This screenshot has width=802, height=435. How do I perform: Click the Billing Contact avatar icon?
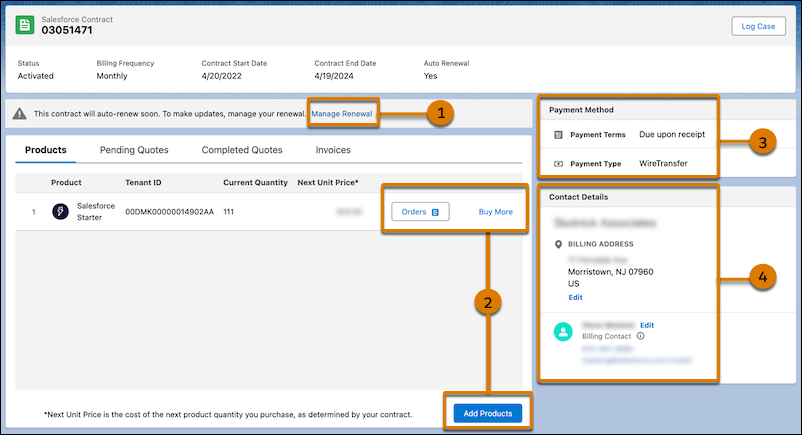[x=563, y=332]
